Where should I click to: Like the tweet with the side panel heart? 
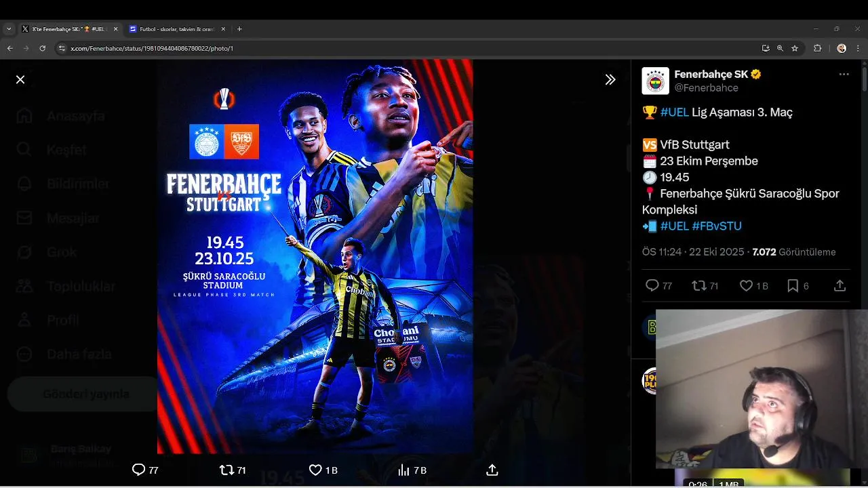746,286
